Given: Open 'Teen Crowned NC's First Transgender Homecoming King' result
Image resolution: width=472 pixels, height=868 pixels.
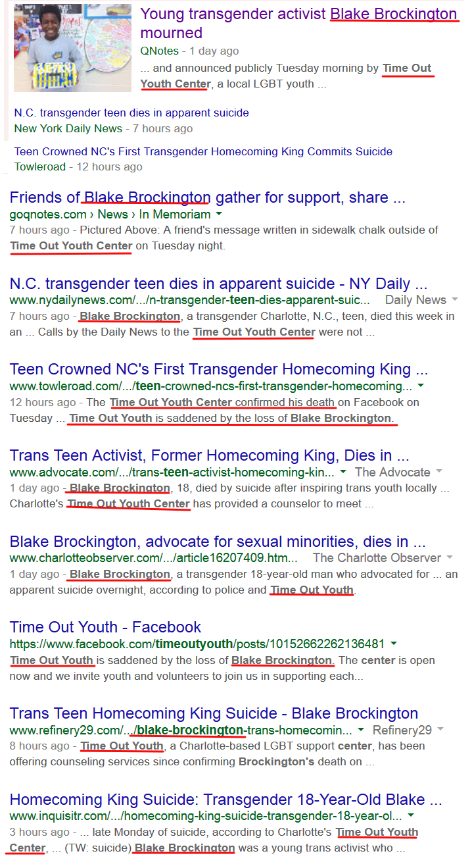Looking at the screenshot, I should 219,369.
